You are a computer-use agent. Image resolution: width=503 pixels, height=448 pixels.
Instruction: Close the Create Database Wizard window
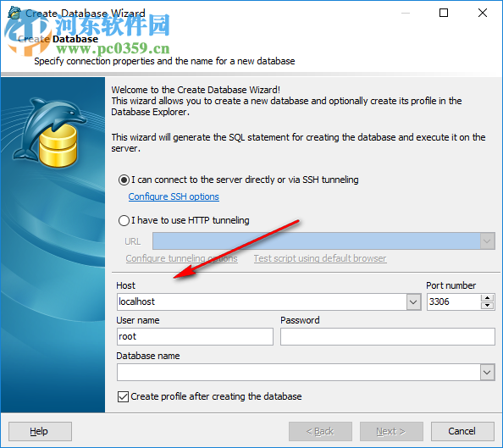pos(483,14)
